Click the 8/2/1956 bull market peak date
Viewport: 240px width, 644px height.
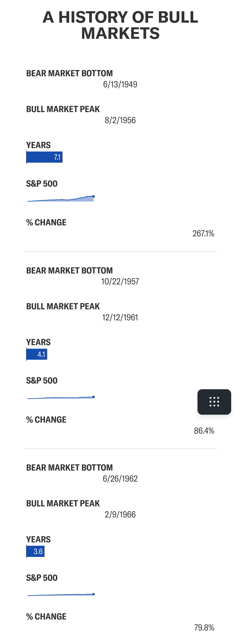point(120,120)
